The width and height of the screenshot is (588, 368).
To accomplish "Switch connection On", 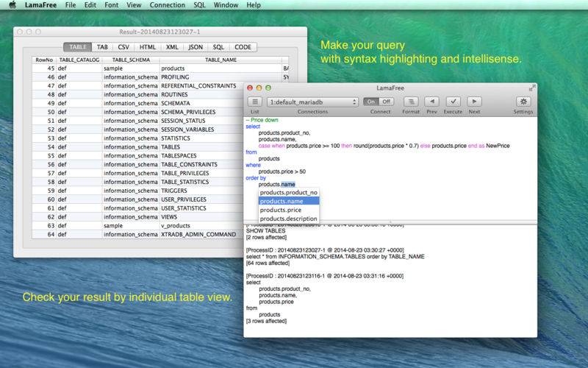I will coord(371,102).
